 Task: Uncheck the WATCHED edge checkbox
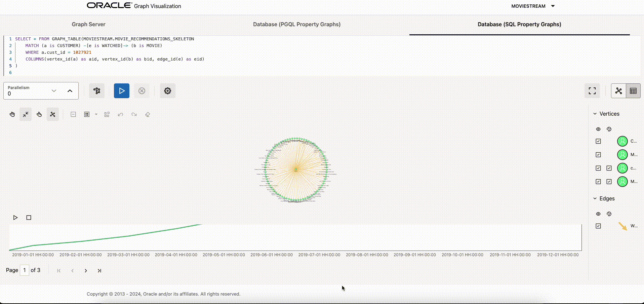tap(598, 226)
